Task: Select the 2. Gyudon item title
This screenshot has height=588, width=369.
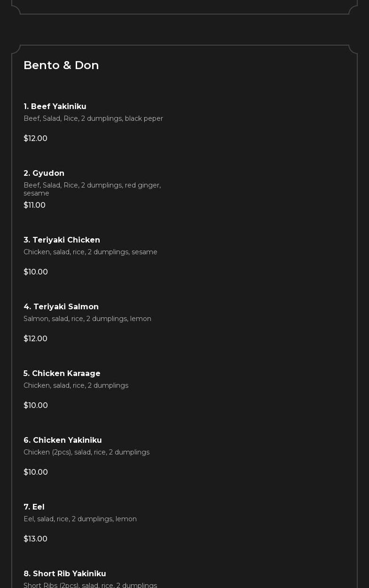Action: click(x=44, y=173)
